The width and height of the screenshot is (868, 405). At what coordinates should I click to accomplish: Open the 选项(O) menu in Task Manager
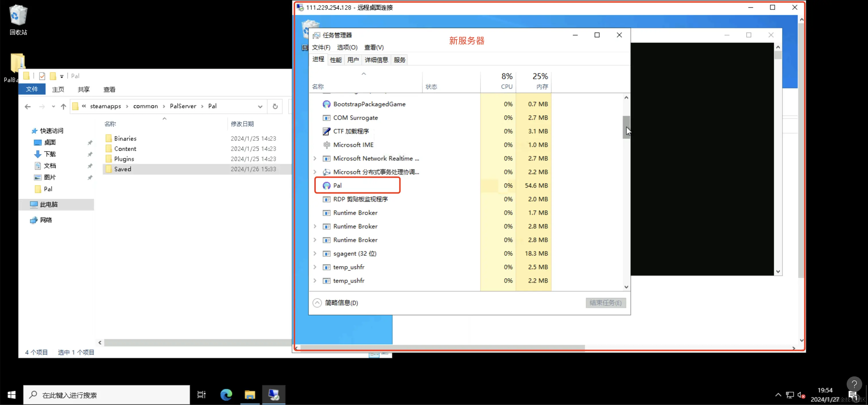[347, 48]
